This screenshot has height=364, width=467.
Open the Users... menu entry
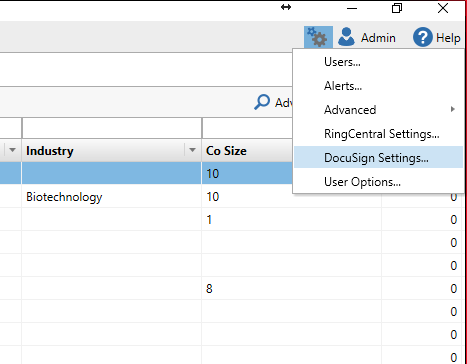[x=378, y=62]
